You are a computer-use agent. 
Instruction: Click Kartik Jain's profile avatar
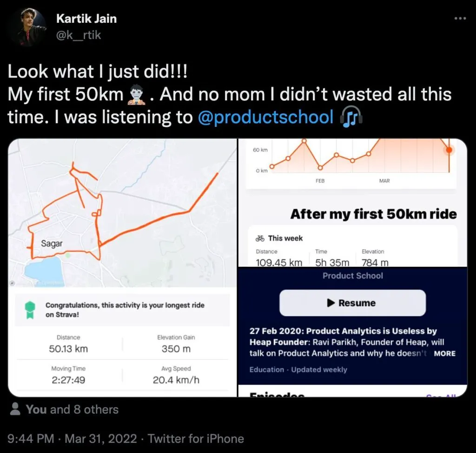[x=26, y=26]
